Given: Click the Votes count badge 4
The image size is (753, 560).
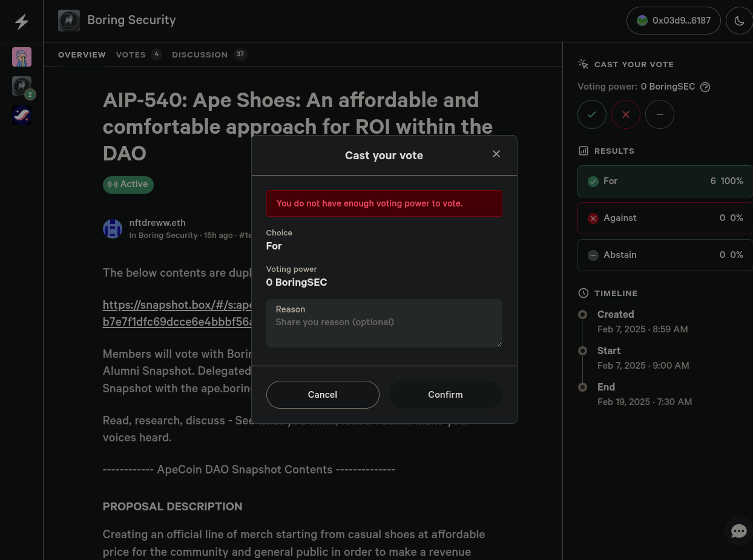Looking at the screenshot, I should coord(157,54).
